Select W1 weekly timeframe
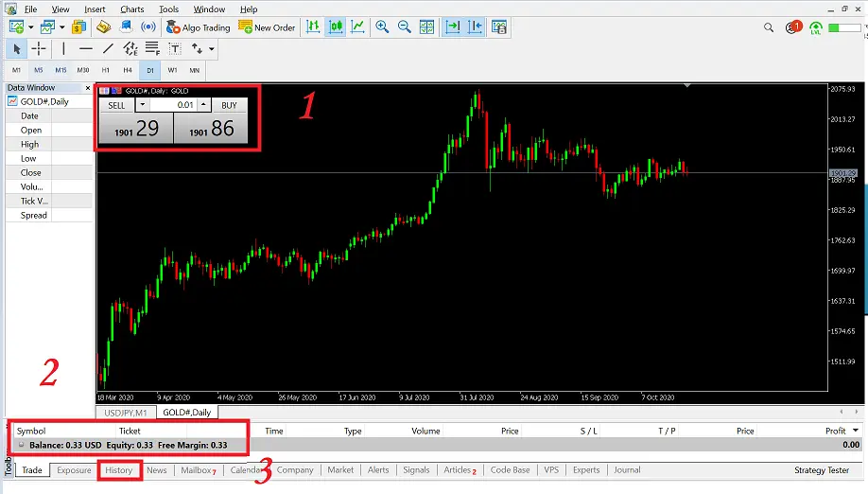The height and width of the screenshot is (494, 868). click(x=173, y=70)
